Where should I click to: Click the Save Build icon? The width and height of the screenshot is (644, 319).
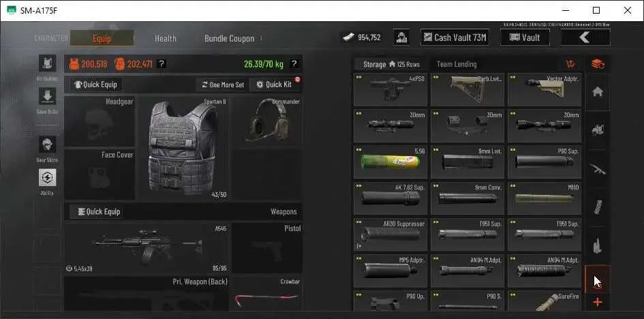(48, 96)
